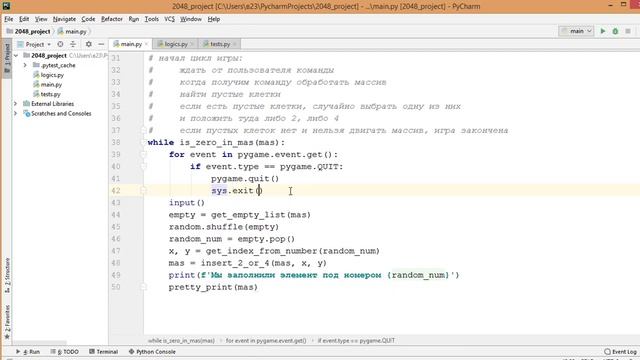Image resolution: width=640 pixels, height=360 pixels.
Task: Click the random.shuffle(empty) line
Action: click(224, 227)
